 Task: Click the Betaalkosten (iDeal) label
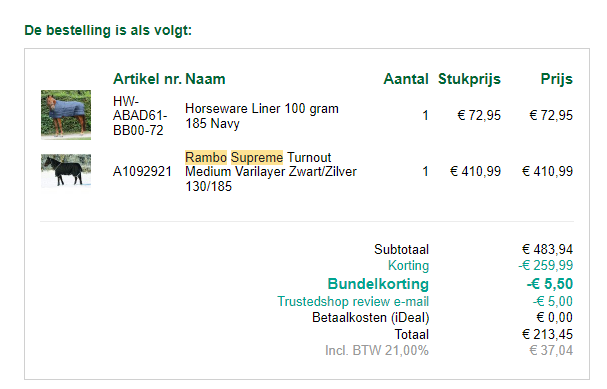tap(370, 317)
